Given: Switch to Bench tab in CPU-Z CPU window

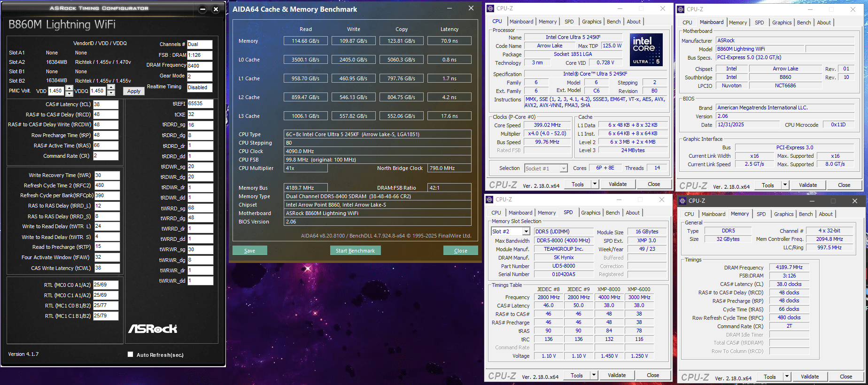Looking at the screenshot, I should (613, 22).
